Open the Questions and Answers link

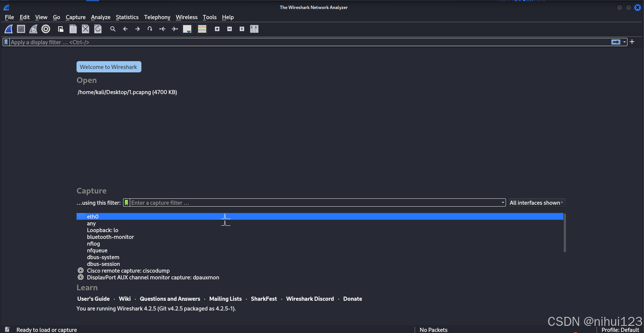click(170, 299)
